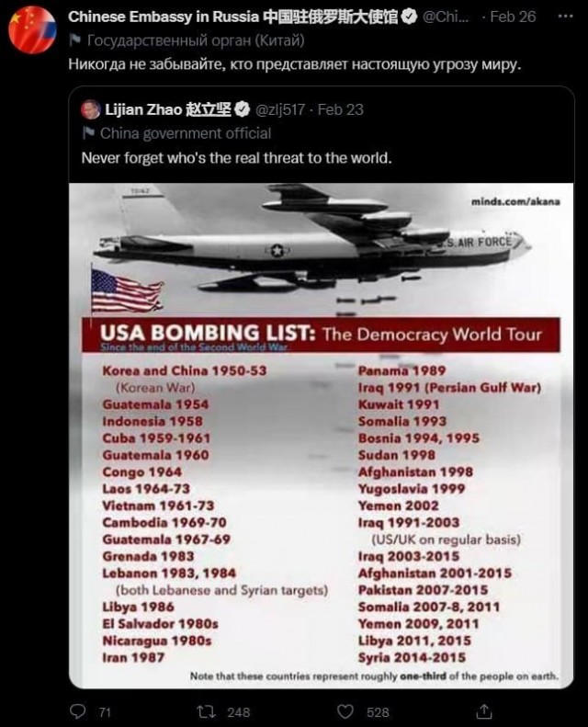
Task: Click flag icon beside Государственный орган label
Action: (x=75, y=41)
